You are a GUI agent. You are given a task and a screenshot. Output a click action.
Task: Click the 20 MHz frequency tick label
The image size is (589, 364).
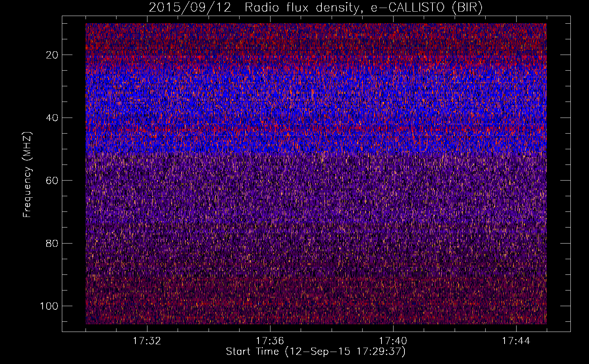click(52, 55)
